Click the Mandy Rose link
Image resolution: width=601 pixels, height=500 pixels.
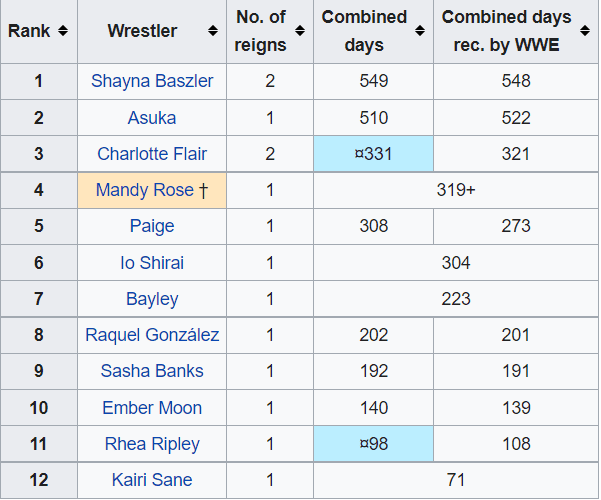pos(145,190)
